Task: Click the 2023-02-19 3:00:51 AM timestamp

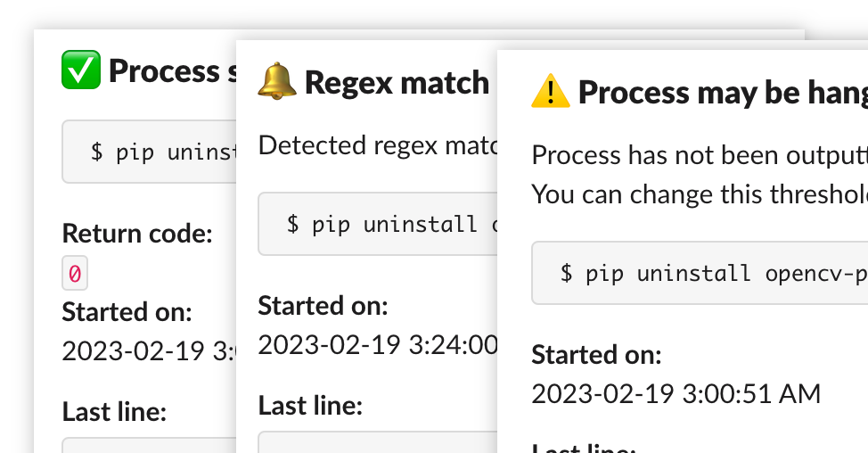Action: [676, 394]
